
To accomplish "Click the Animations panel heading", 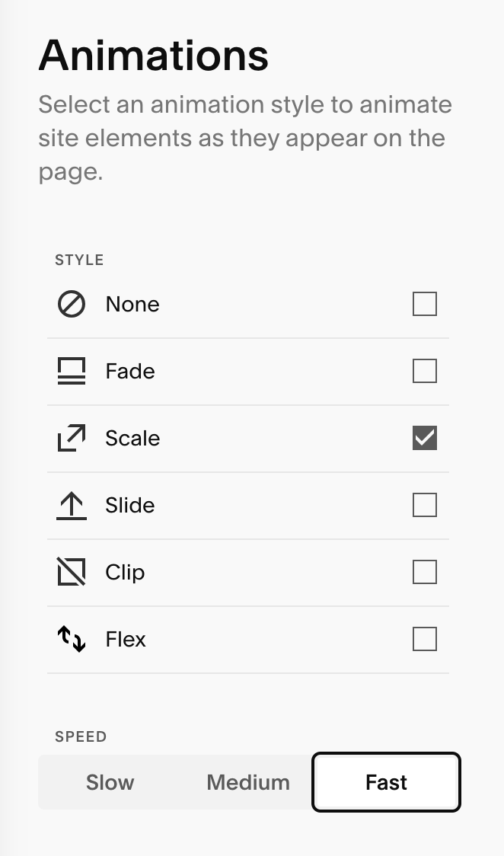I will [153, 56].
